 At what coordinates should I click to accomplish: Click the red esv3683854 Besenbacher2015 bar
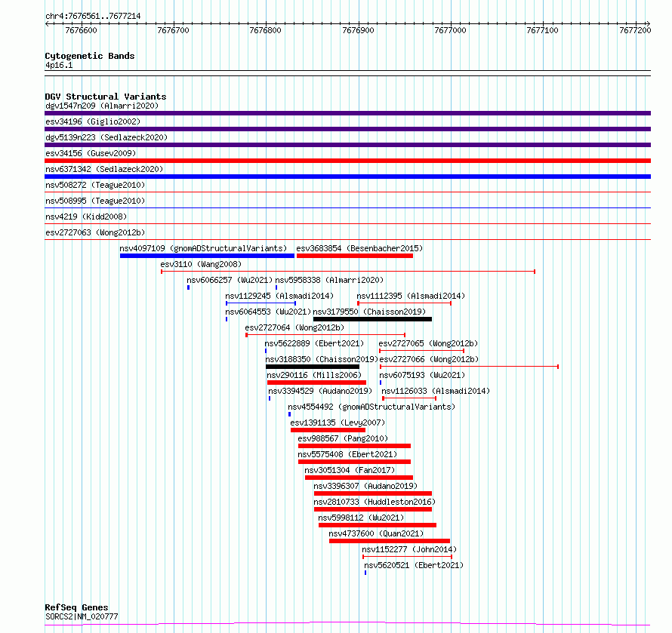click(x=355, y=256)
